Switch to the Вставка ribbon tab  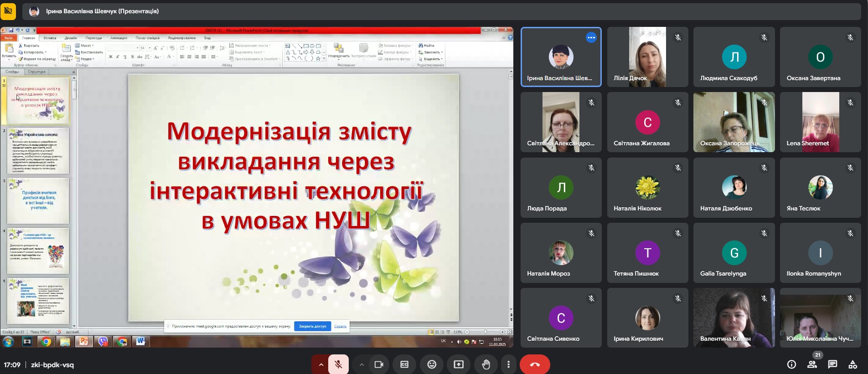pos(50,38)
